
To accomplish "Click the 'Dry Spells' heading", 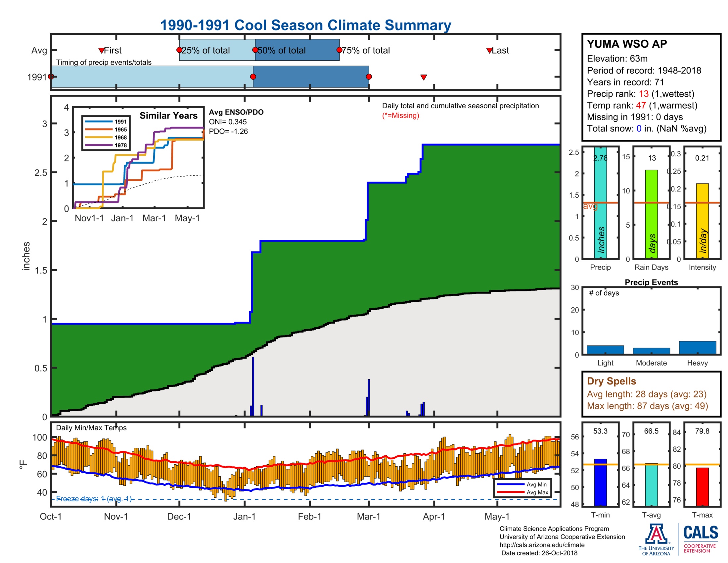I will [x=611, y=381].
